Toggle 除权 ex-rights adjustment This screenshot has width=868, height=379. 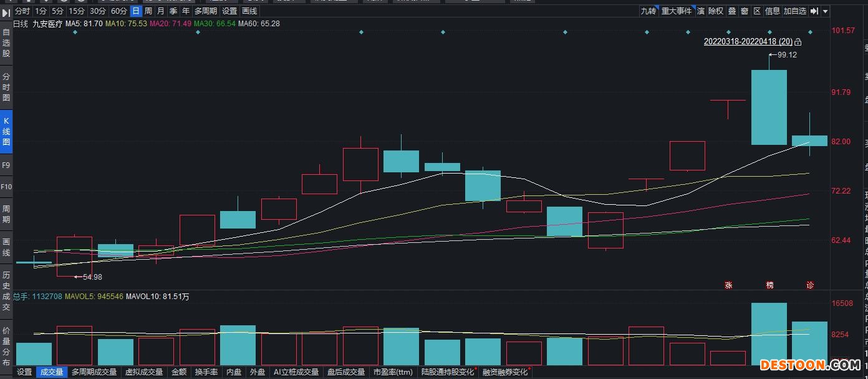716,11
